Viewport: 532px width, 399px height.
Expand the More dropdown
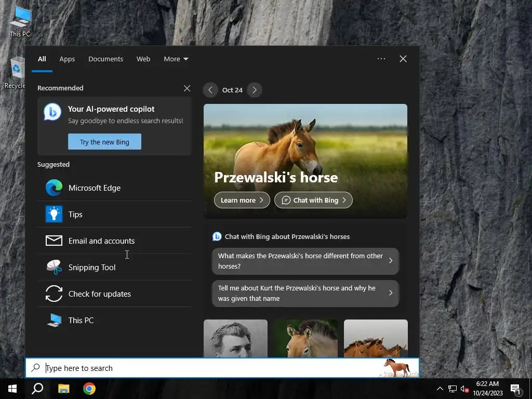click(x=176, y=59)
